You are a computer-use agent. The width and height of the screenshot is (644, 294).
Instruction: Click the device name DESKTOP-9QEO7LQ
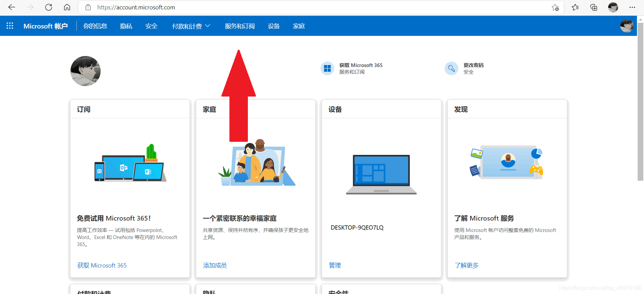(x=357, y=228)
